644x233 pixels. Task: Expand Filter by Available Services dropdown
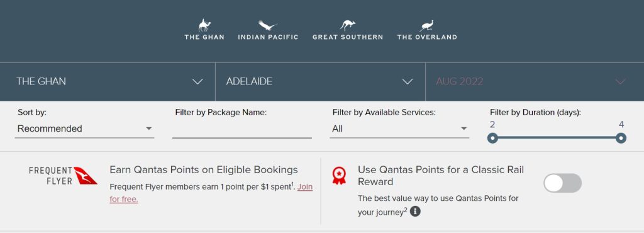[x=399, y=129]
